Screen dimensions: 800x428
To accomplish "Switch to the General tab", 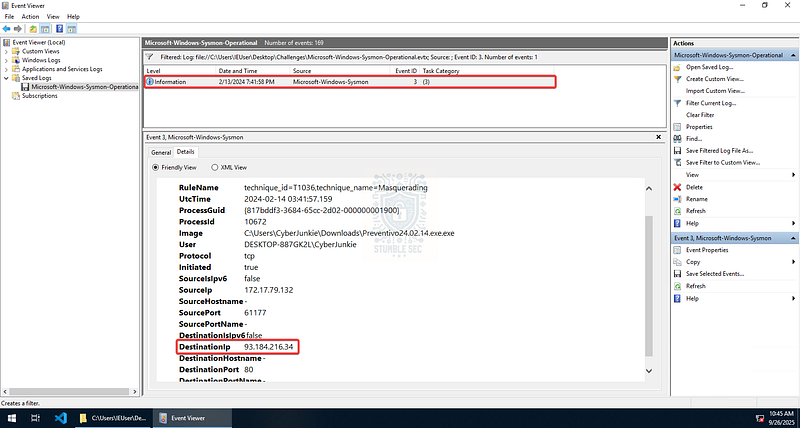I will [161, 153].
